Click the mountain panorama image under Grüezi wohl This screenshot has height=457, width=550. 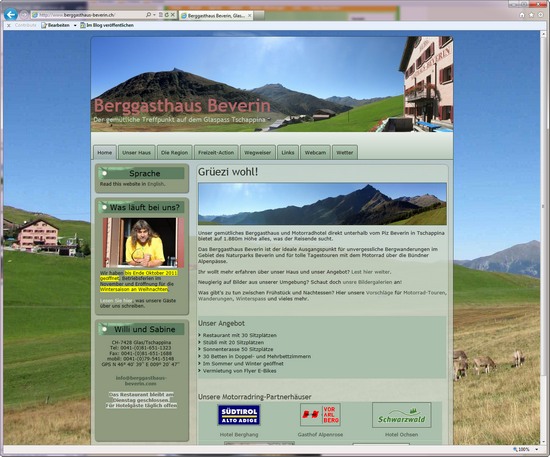(x=322, y=204)
